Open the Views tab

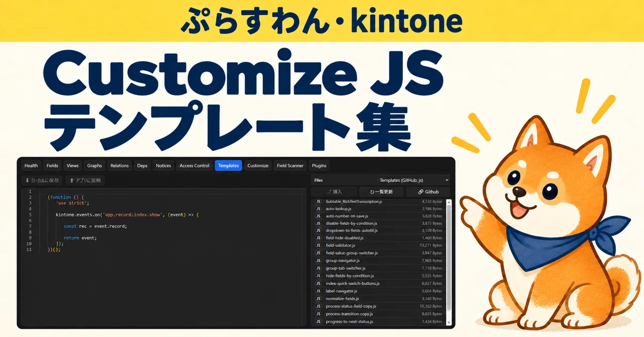pyautogui.click(x=72, y=165)
